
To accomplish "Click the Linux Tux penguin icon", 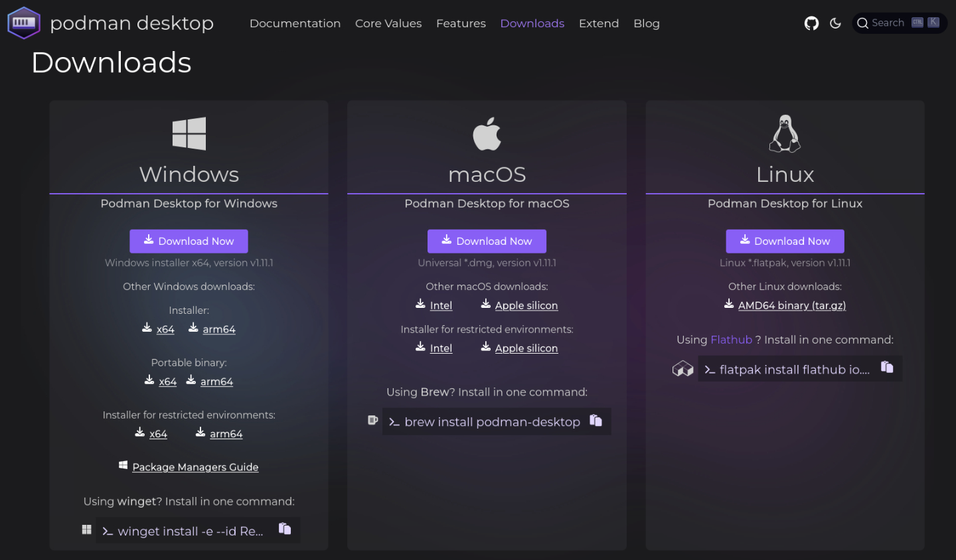I will pos(785,133).
